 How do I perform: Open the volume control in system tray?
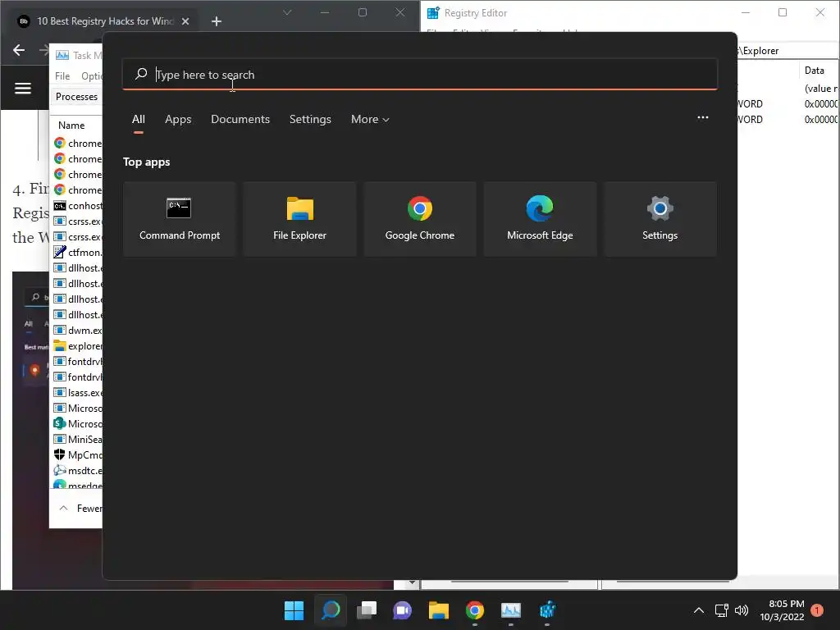(742, 610)
